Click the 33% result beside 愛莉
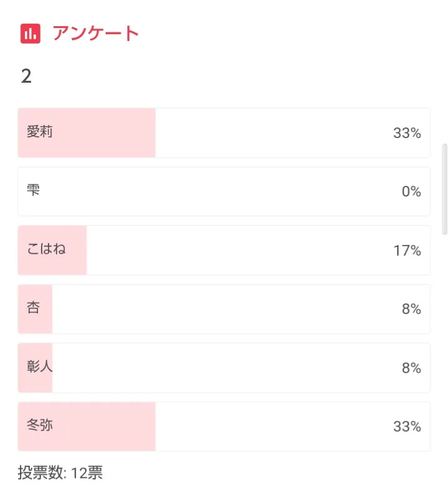Screen dimensions: 448x497 click(407, 133)
